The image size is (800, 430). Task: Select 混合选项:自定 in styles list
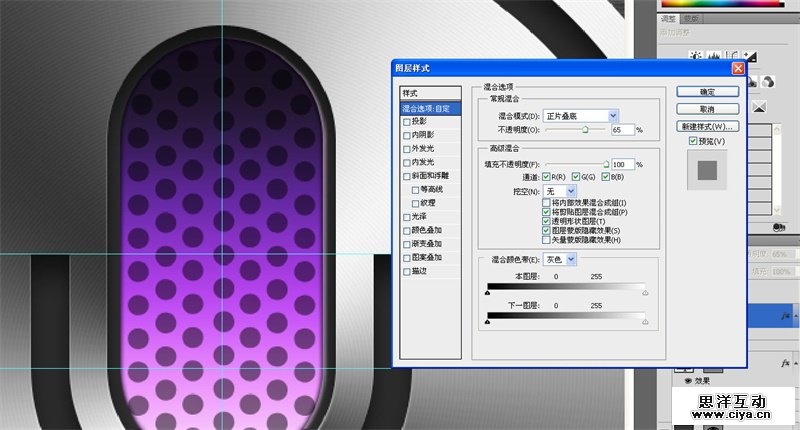click(431, 108)
